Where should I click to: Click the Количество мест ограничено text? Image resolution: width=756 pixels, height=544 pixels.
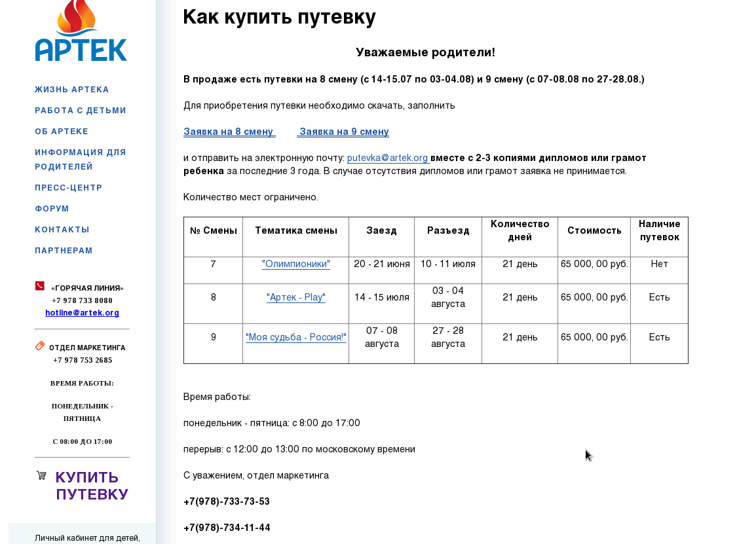251,197
